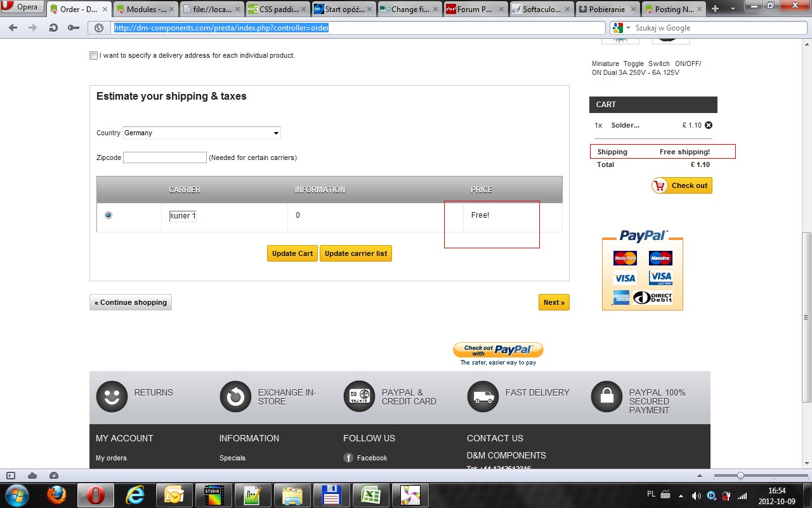Open the Studio film app in taskbar
Viewport: 812px width, 508px height.
[x=213, y=495]
